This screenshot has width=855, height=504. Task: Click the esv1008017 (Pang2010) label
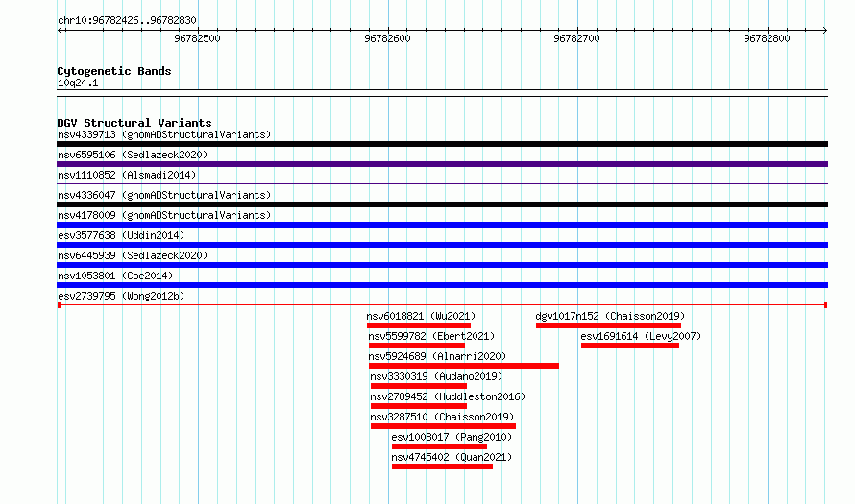point(452,437)
